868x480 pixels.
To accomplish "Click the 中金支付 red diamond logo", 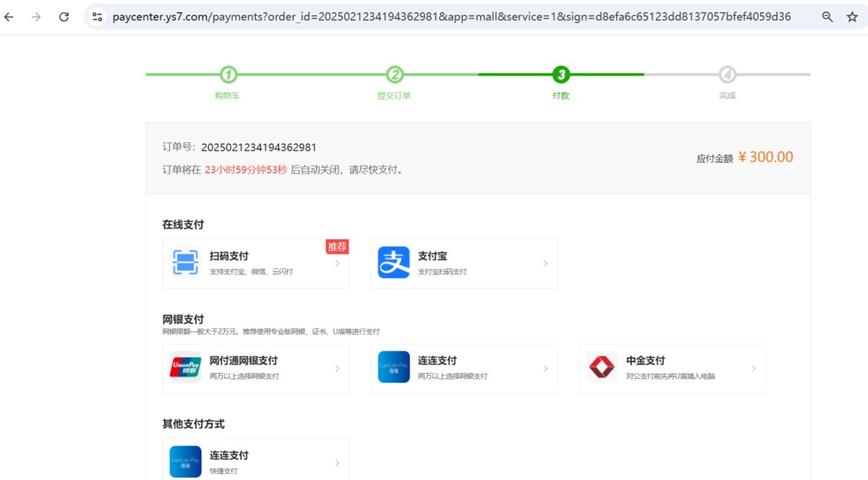I will 602,368.
